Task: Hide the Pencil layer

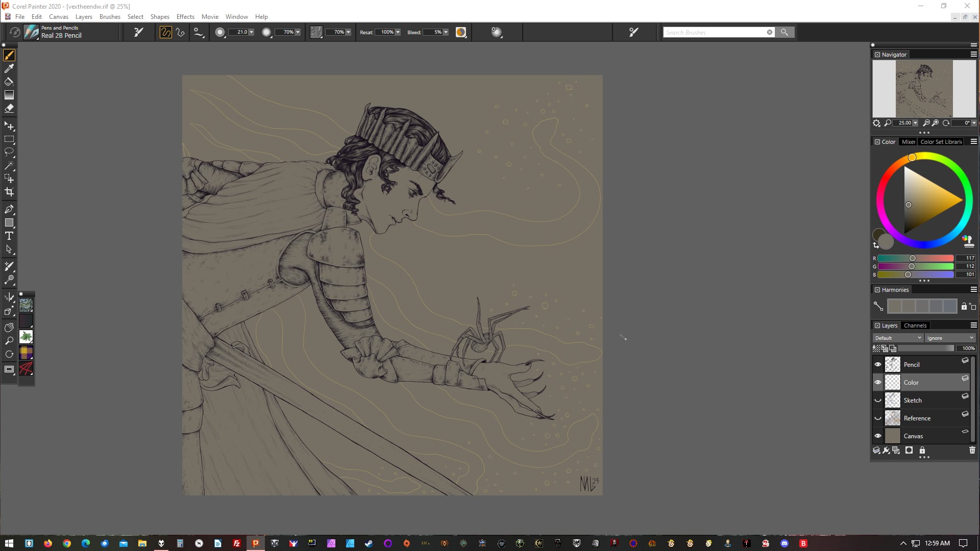Action: [x=878, y=364]
